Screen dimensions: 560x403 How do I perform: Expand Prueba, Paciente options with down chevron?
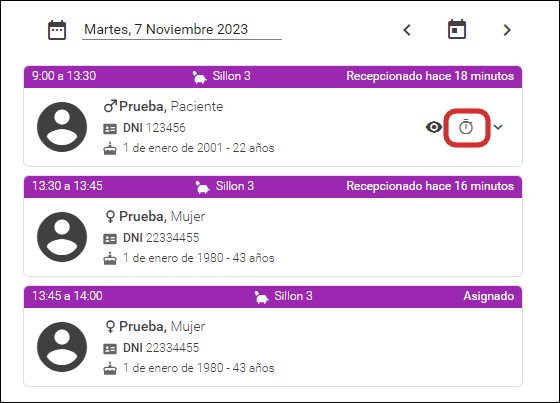click(x=498, y=127)
